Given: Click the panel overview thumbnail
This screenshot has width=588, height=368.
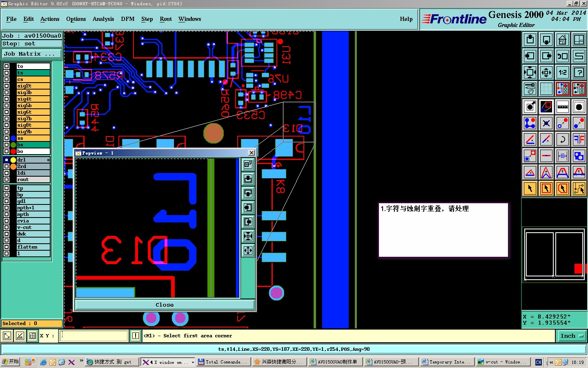Looking at the screenshot, I should tap(555, 254).
